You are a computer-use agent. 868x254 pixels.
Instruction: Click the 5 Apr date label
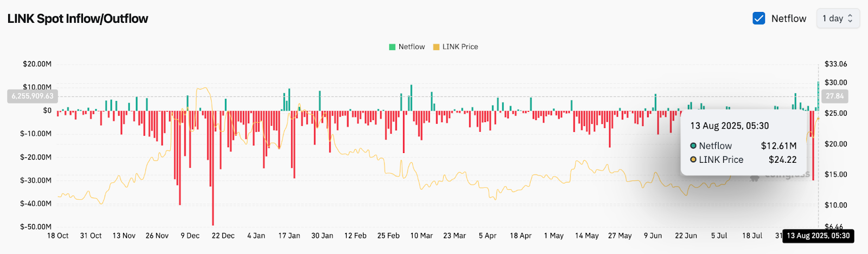coord(488,236)
